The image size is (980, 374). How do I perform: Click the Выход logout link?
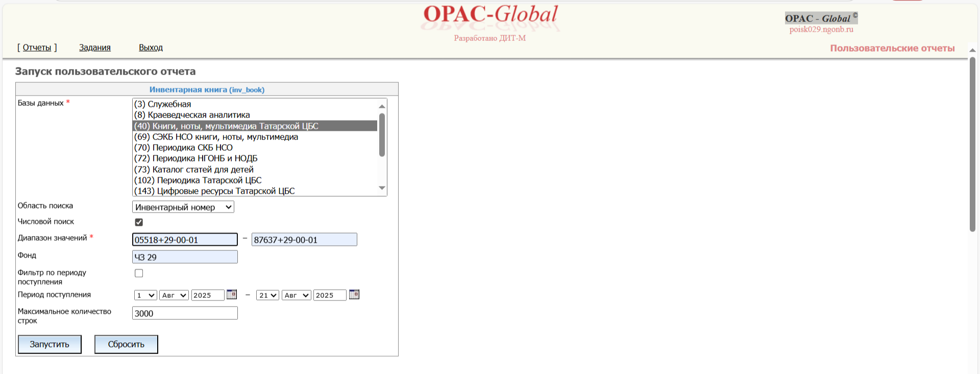coord(151,48)
